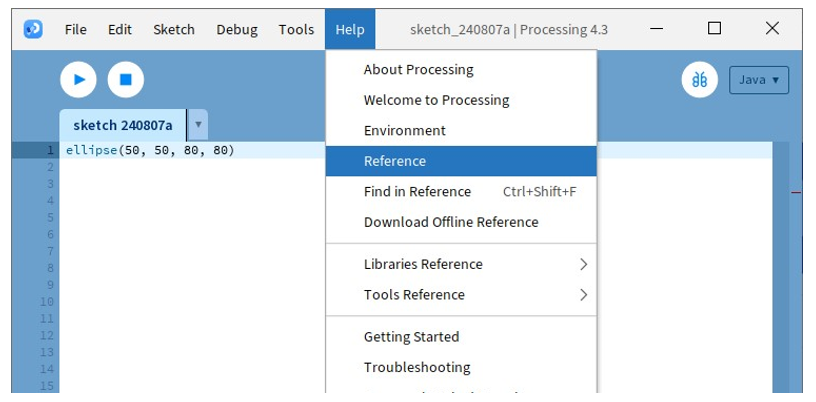Open the Troubleshooting help item

coord(461,367)
